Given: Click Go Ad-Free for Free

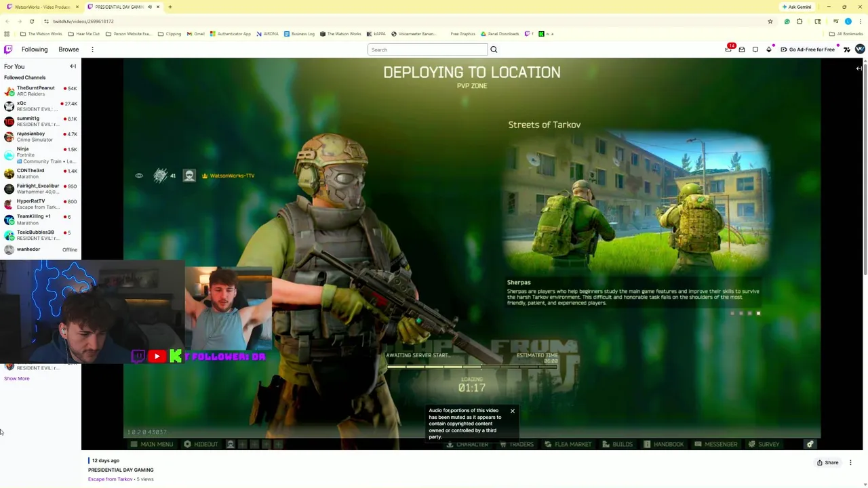Looking at the screenshot, I should click(x=808, y=49).
